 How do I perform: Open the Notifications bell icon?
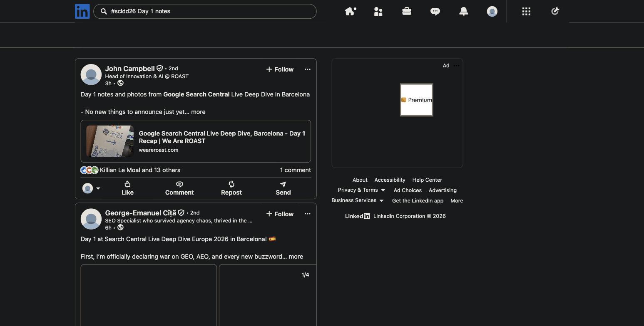coord(463,11)
